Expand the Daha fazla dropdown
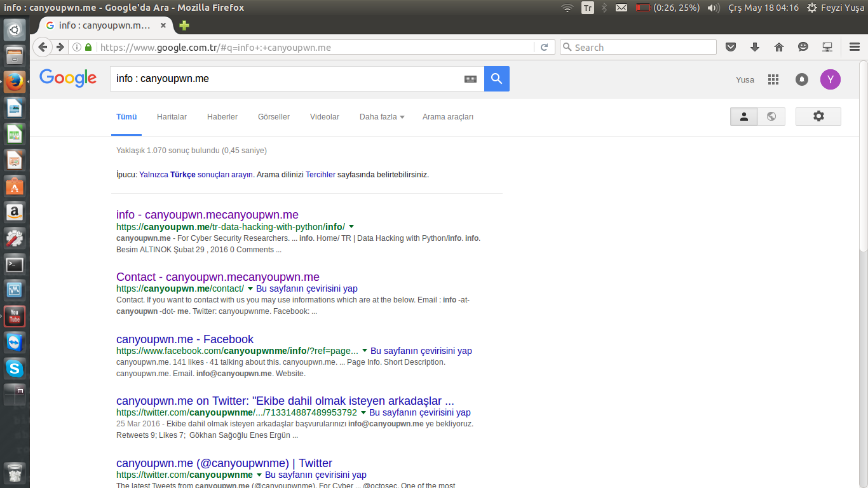 [x=381, y=117]
